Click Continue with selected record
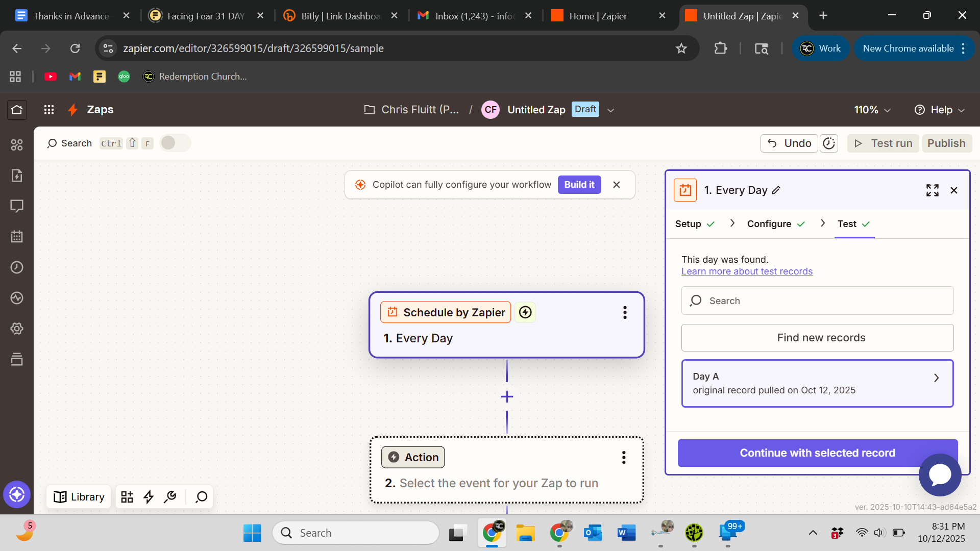Image resolution: width=980 pixels, height=551 pixels. (x=817, y=453)
